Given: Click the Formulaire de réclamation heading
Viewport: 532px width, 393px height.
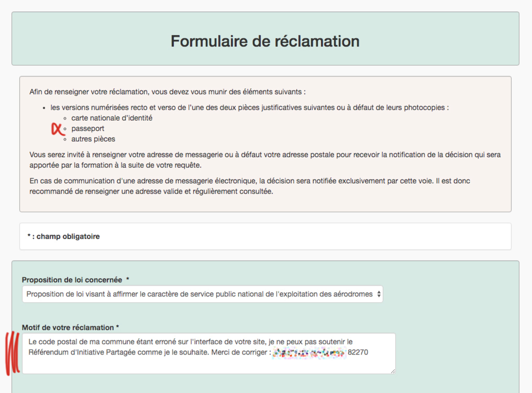Looking at the screenshot, I should 265,41.
